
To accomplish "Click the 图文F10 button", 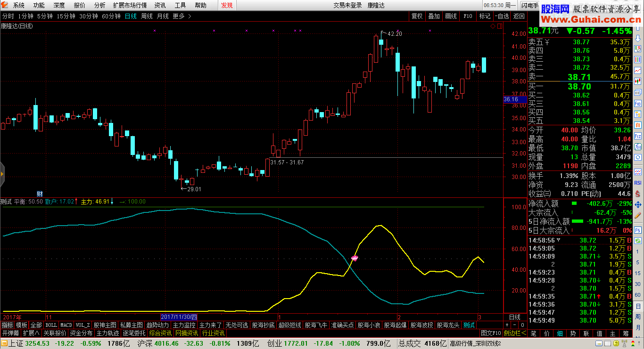I will (x=491, y=333).
